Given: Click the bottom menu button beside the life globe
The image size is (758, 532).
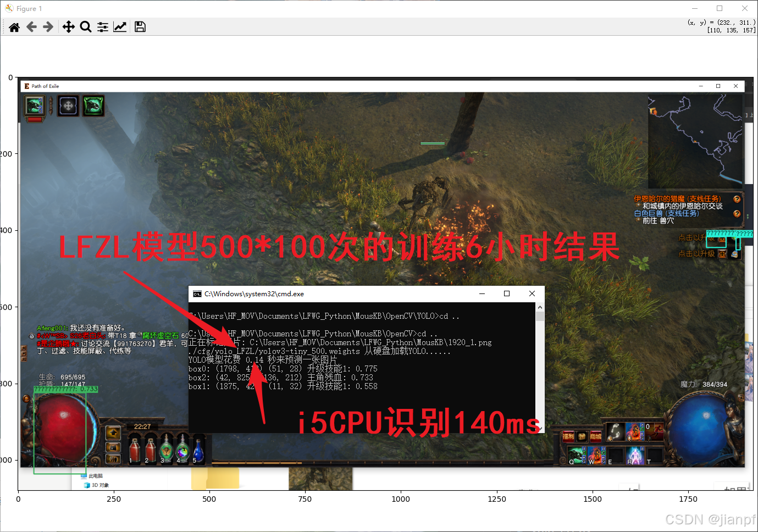Looking at the screenshot, I should click(x=113, y=458).
